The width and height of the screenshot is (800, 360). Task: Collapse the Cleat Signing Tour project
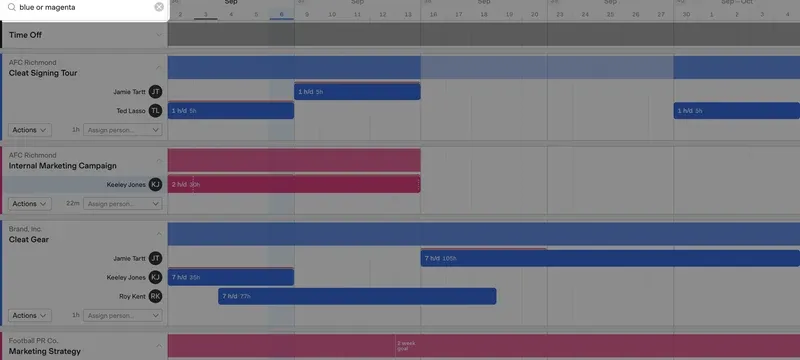159,67
